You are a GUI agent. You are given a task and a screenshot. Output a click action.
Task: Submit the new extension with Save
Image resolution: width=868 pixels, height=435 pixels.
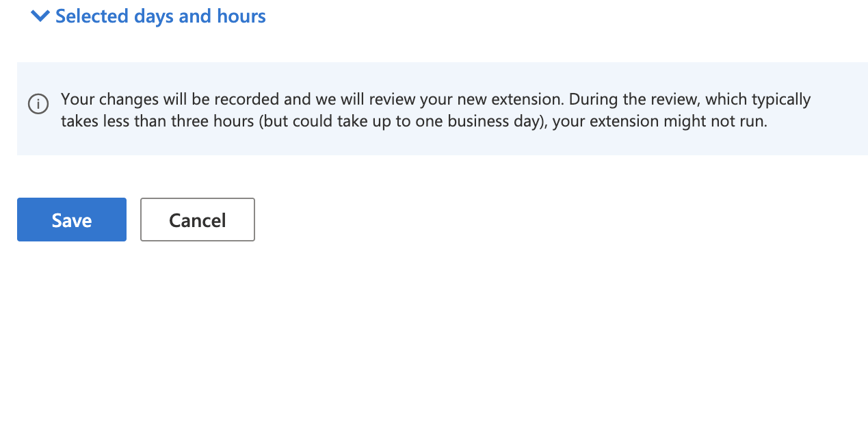pyautogui.click(x=72, y=220)
